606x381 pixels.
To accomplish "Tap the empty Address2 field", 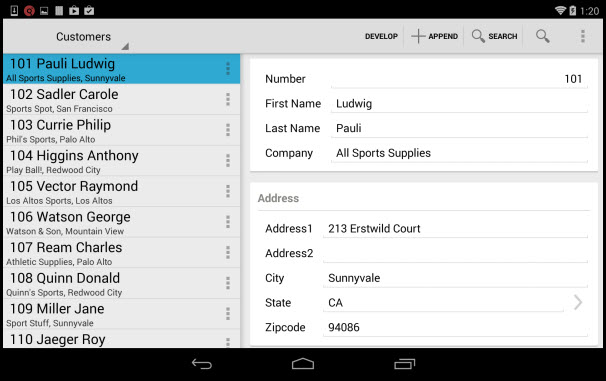I will (455, 253).
